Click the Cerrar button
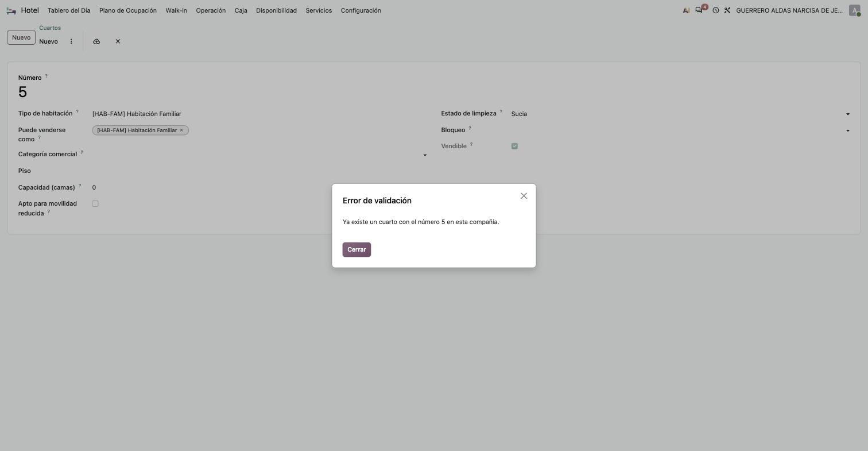Image resolution: width=868 pixels, height=451 pixels. pos(356,249)
